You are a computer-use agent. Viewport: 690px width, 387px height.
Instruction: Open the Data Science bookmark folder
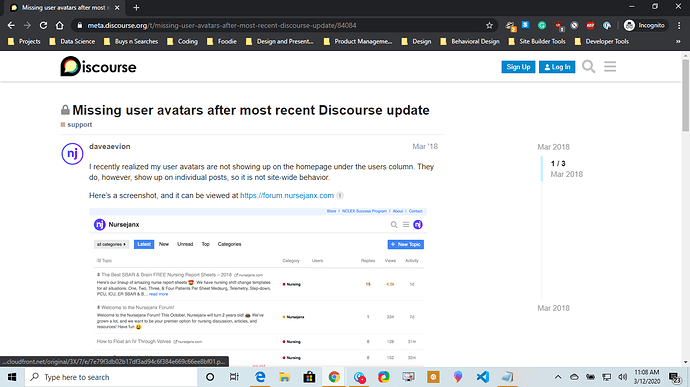pos(72,41)
